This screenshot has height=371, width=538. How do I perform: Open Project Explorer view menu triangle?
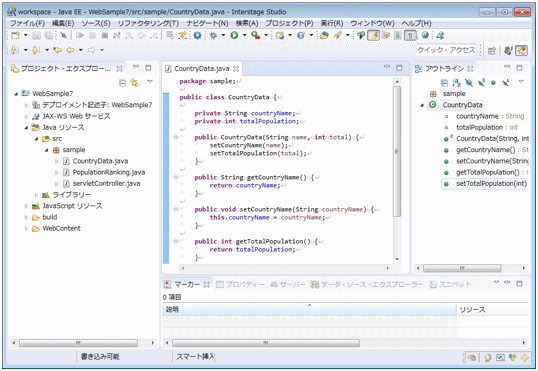click(x=150, y=82)
